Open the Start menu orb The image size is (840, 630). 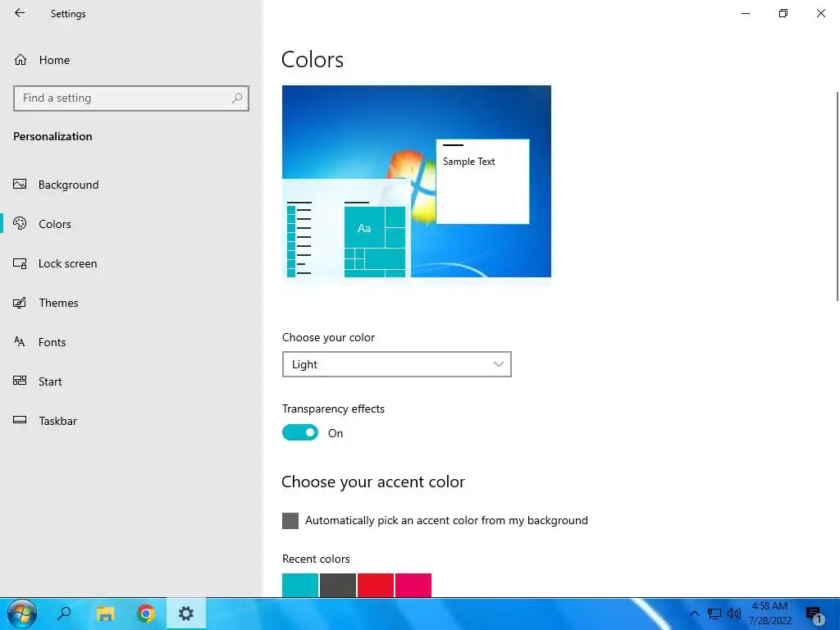pyautogui.click(x=22, y=614)
